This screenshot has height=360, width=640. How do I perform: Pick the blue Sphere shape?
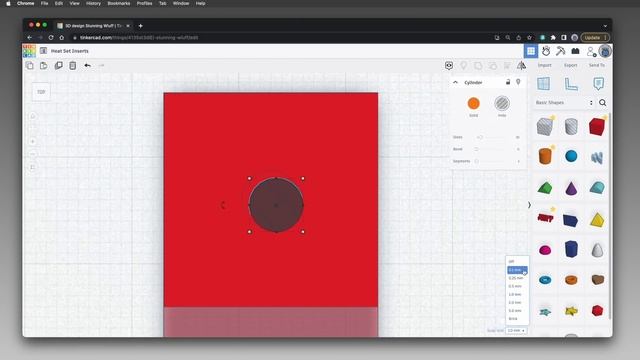point(571,156)
